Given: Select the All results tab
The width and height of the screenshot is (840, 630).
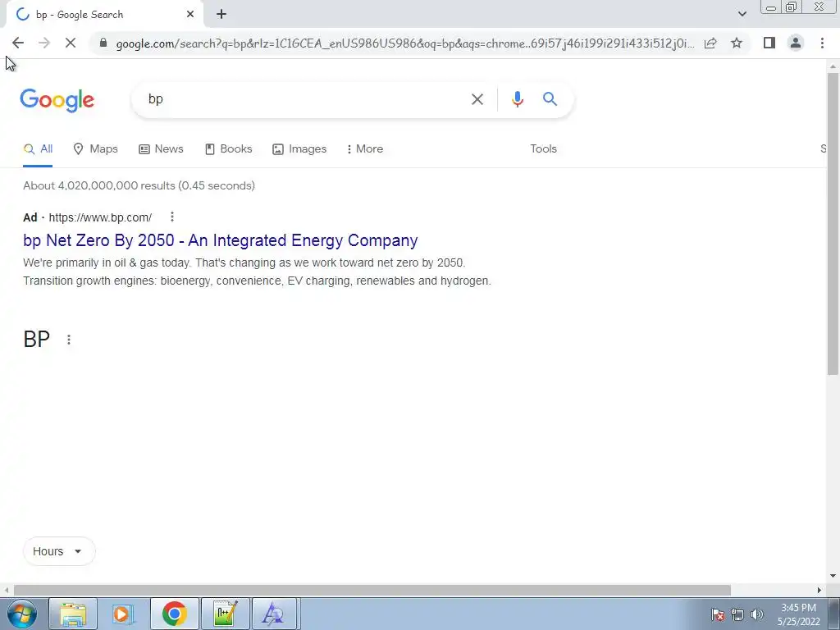Looking at the screenshot, I should 38,149.
